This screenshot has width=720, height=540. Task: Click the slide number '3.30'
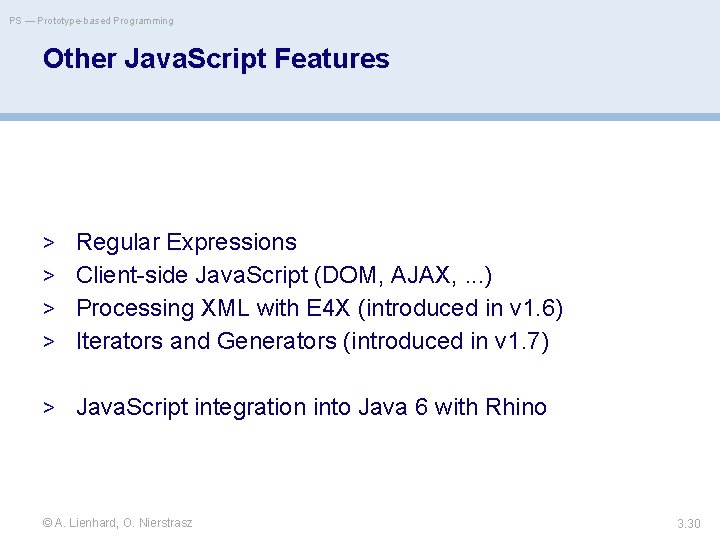[x=689, y=523]
